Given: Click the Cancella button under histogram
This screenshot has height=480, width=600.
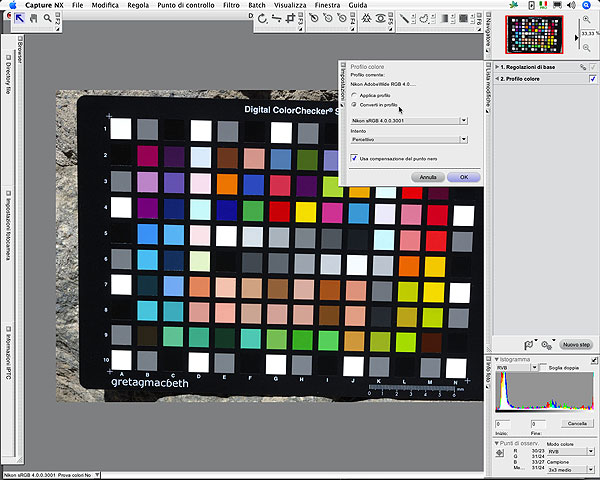Looking at the screenshot, I should point(577,424).
